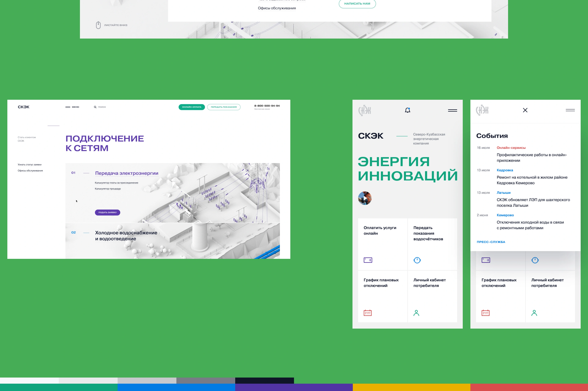The image size is (588, 391).
Task: Pick the blue palette swatch
Action: click(176, 387)
